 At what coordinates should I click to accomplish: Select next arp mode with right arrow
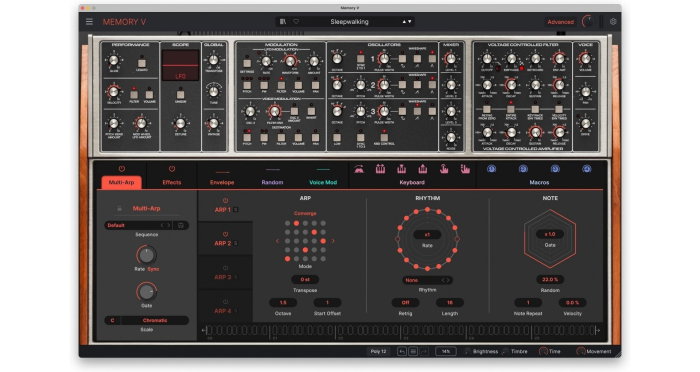tap(333, 241)
